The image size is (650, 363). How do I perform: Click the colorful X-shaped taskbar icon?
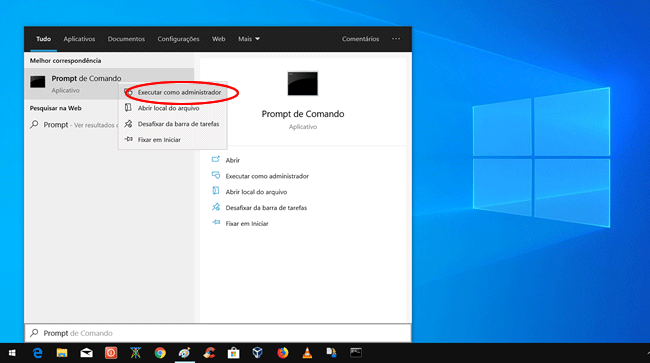coord(135,353)
